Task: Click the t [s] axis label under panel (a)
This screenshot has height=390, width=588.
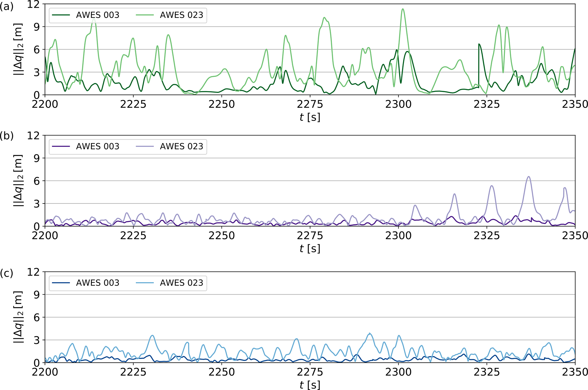Action: pos(310,117)
